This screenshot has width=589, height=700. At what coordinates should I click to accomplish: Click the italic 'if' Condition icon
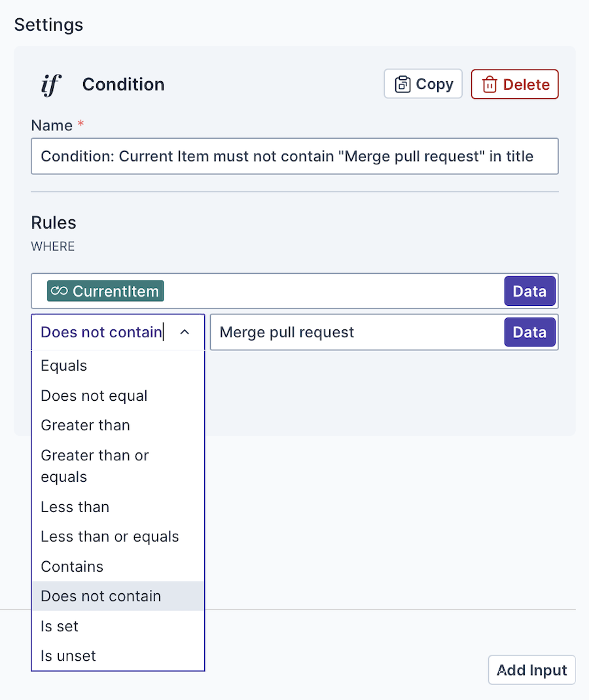click(x=50, y=84)
